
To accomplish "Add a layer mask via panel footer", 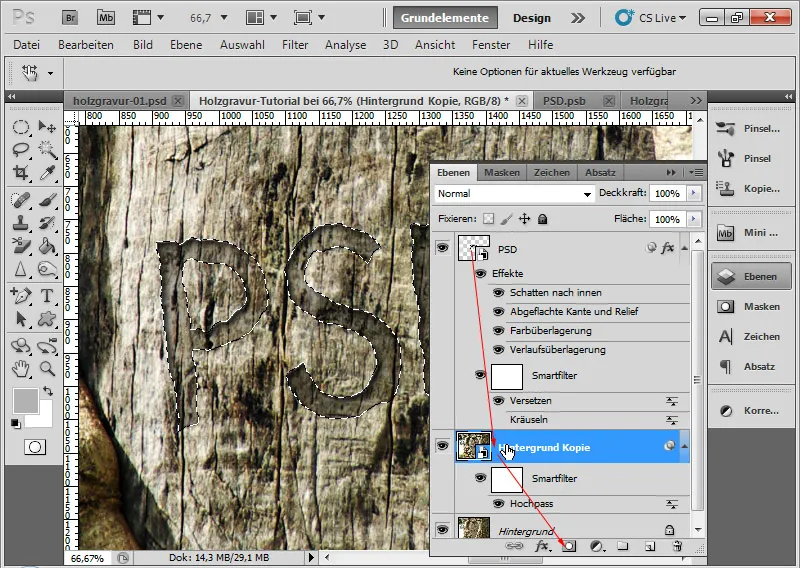I will [569, 546].
